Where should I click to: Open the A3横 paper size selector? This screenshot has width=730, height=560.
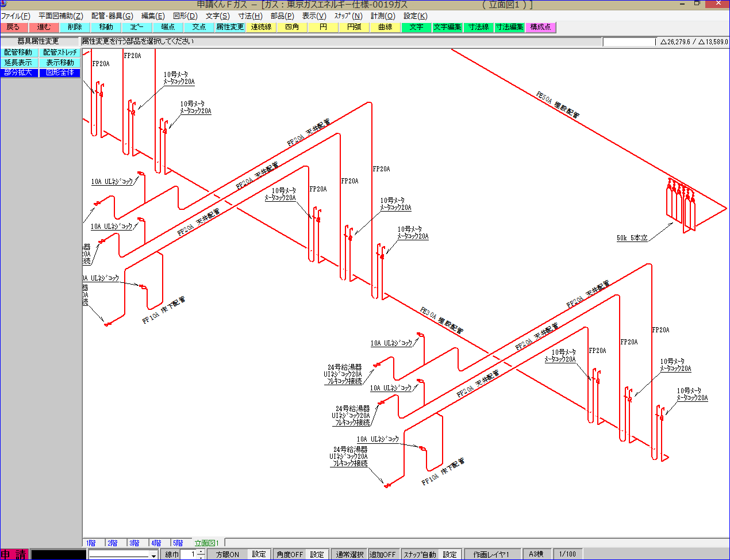[536, 554]
